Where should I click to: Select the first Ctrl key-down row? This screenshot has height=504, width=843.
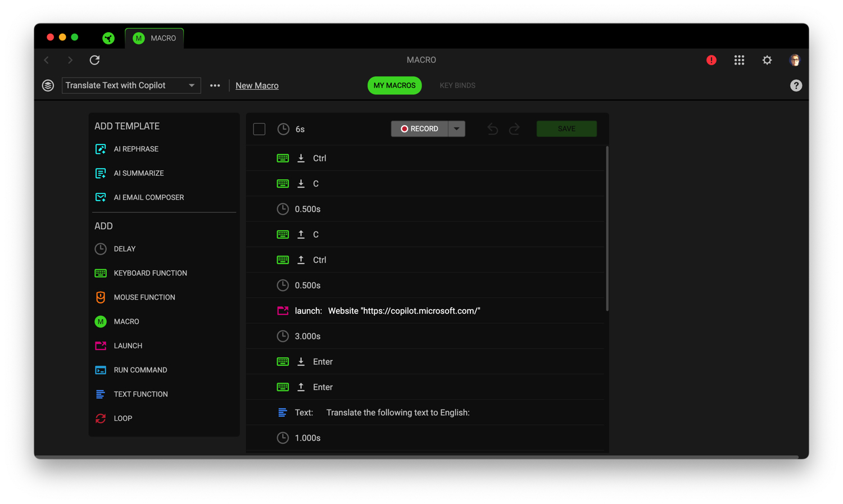pos(425,158)
